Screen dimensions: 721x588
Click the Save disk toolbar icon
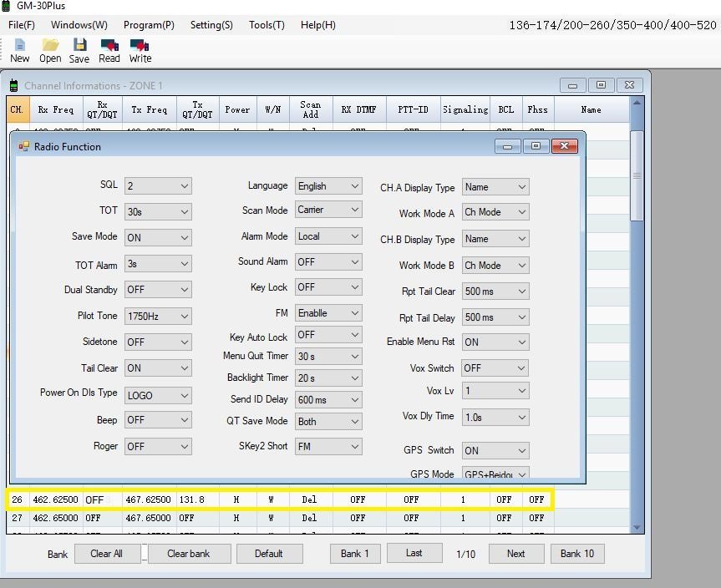(x=79, y=45)
